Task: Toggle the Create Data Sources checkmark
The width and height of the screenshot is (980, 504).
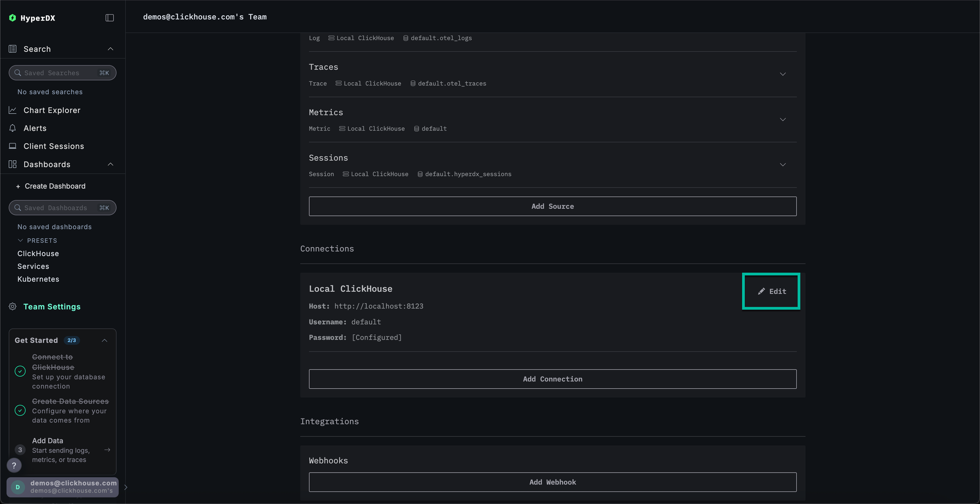Action: 20,410
